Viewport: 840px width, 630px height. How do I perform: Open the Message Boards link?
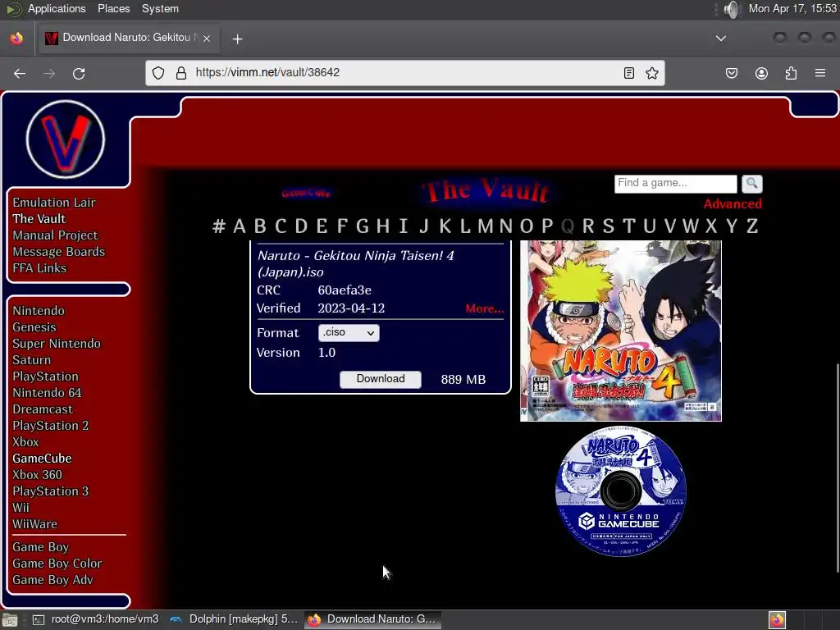[x=59, y=252]
